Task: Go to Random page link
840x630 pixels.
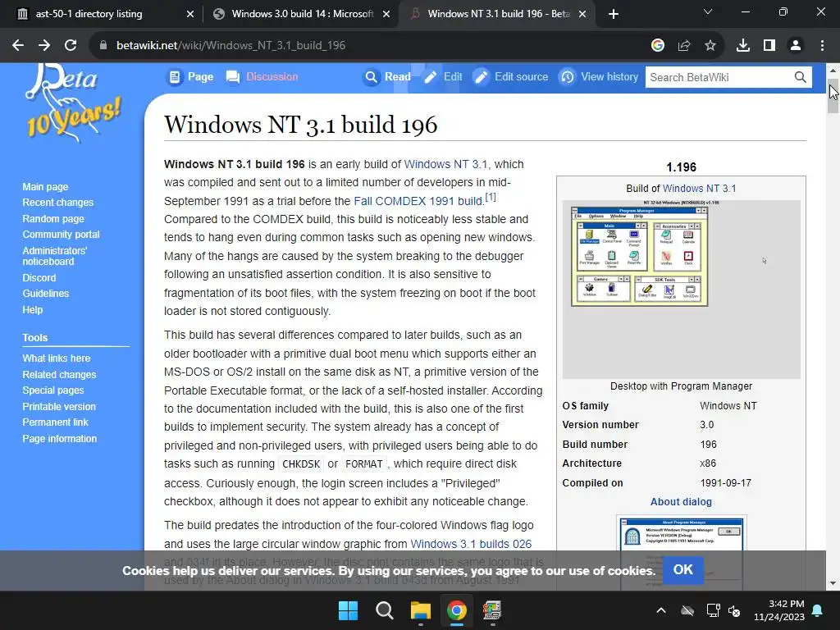Action: pyautogui.click(x=53, y=218)
